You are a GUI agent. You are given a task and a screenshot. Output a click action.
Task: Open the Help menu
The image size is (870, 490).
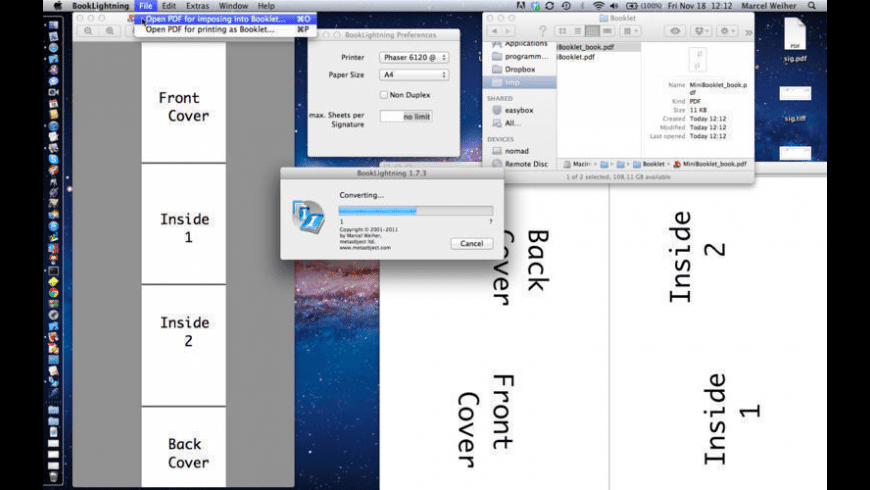click(266, 6)
